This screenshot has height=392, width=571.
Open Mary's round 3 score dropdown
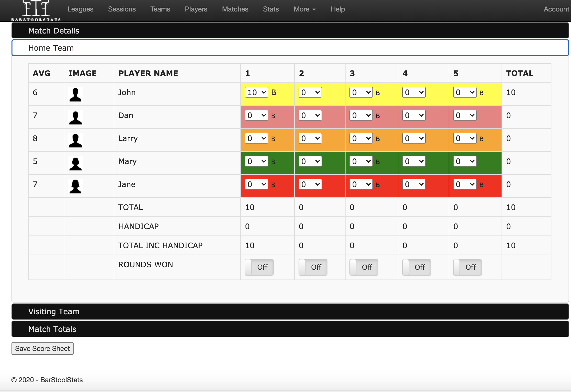361,161
